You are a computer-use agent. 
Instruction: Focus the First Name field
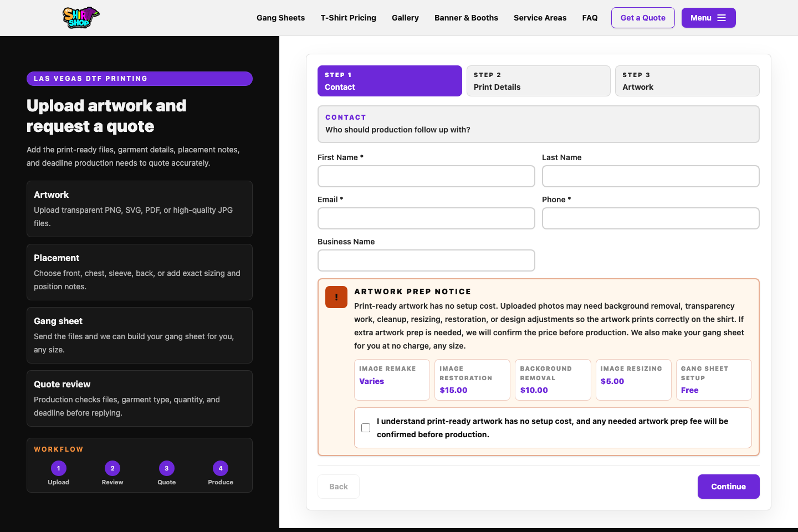(426, 176)
